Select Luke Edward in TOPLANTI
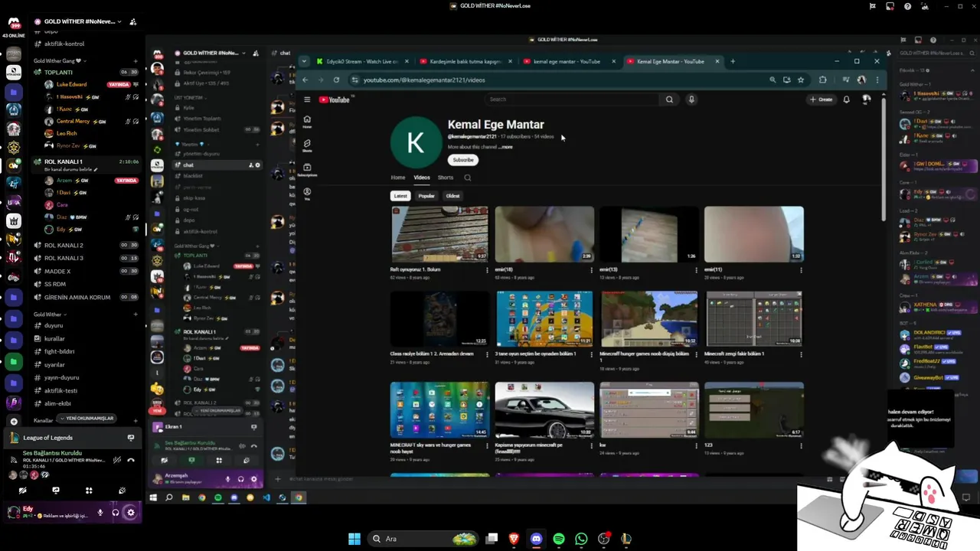The width and height of the screenshot is (980, 551). point(71,84)
